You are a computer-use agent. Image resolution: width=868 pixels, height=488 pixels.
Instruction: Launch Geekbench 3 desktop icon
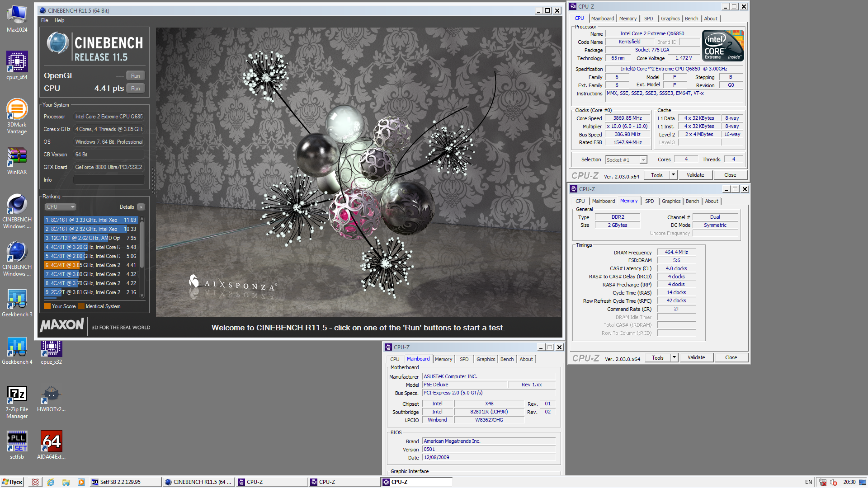coord(17,303)
